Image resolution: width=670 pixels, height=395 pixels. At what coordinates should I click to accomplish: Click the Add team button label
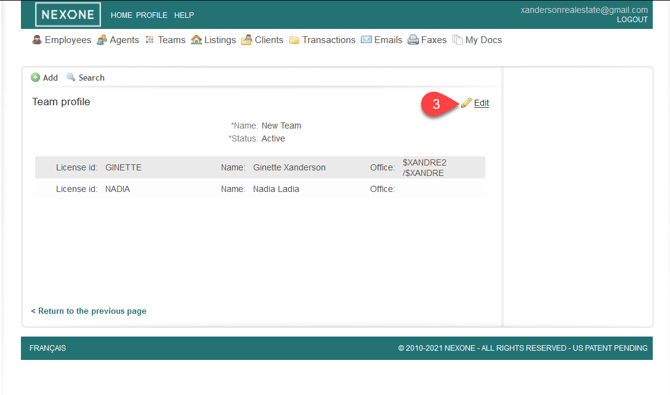tap(50, 78)
